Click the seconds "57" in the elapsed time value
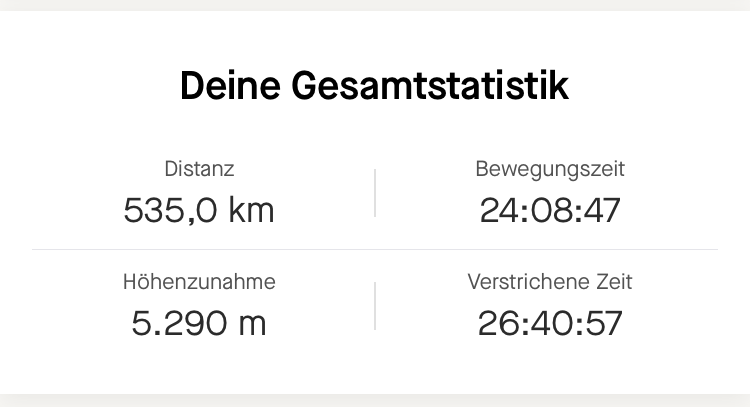This screenshot has height=407, width=750. [603, 324]
